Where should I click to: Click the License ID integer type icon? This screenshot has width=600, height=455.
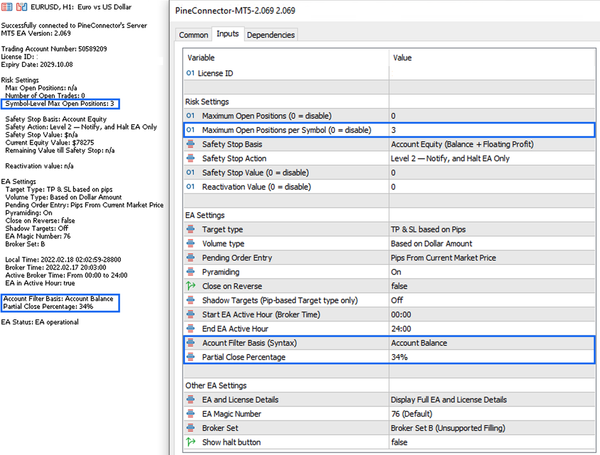192,73
